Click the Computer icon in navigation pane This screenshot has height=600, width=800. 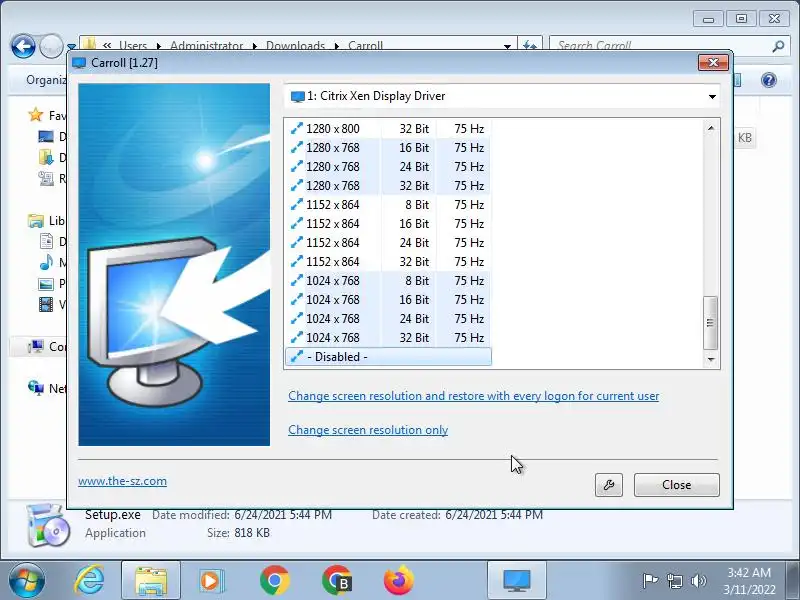click(x=36, y=346)
